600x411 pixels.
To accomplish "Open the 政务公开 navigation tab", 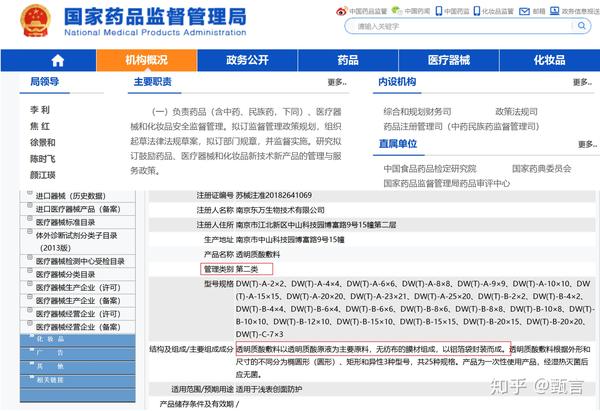I will (247, 60).
